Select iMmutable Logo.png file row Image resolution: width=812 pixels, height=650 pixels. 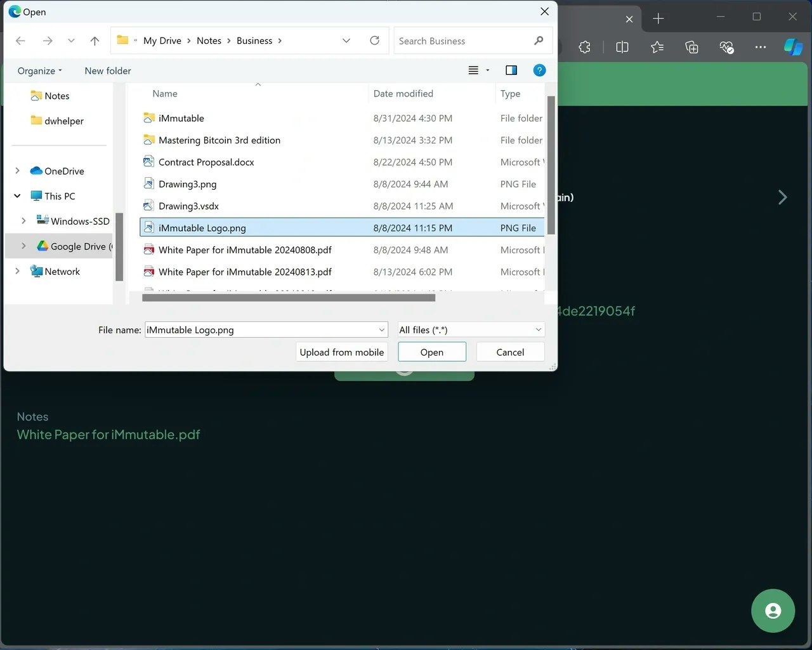[342, 228]
